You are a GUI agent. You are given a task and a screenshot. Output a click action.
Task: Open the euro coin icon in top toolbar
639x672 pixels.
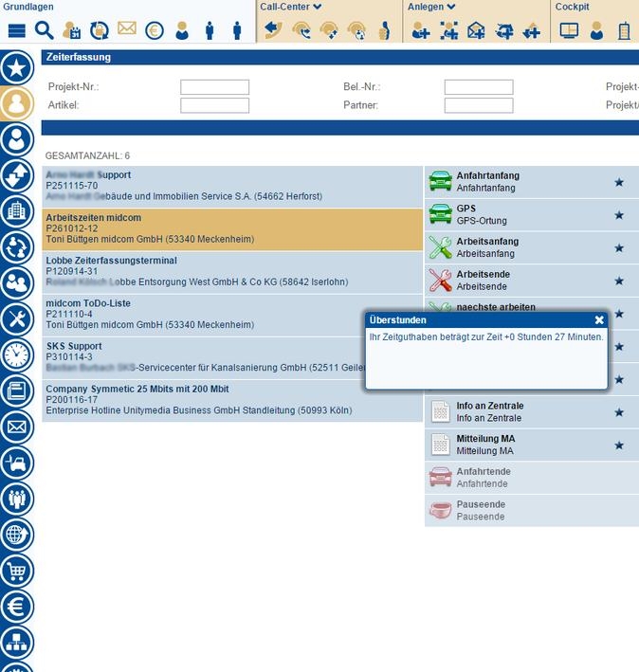click(x=155, y=31)
